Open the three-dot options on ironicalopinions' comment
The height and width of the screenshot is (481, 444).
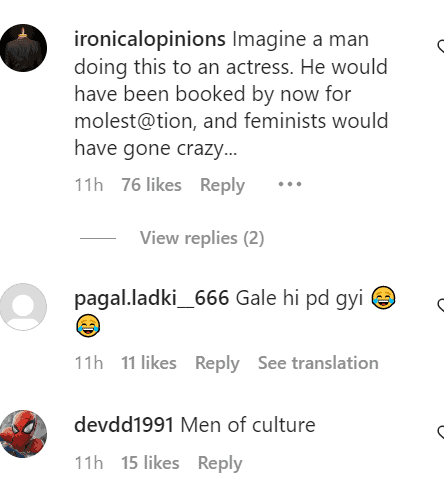(290, 184)
